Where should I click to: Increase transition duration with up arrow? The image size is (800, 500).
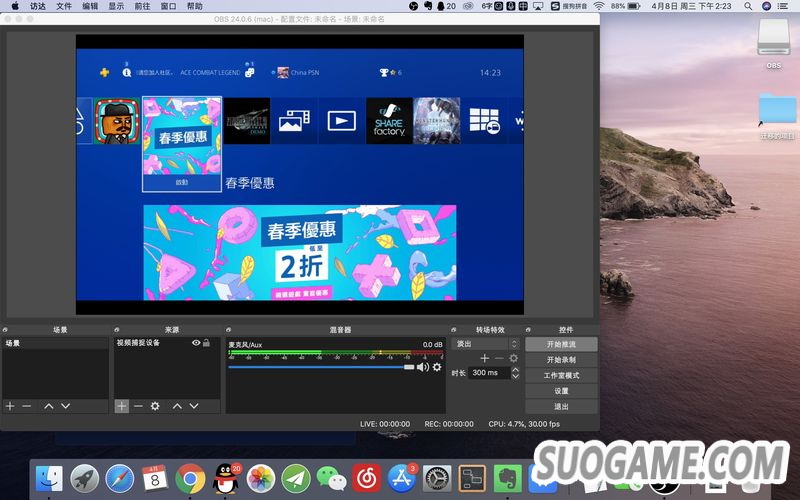(515, 369)
